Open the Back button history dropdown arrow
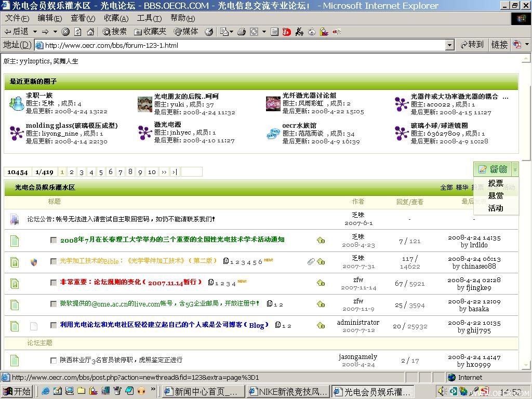 tap(35, 32)
